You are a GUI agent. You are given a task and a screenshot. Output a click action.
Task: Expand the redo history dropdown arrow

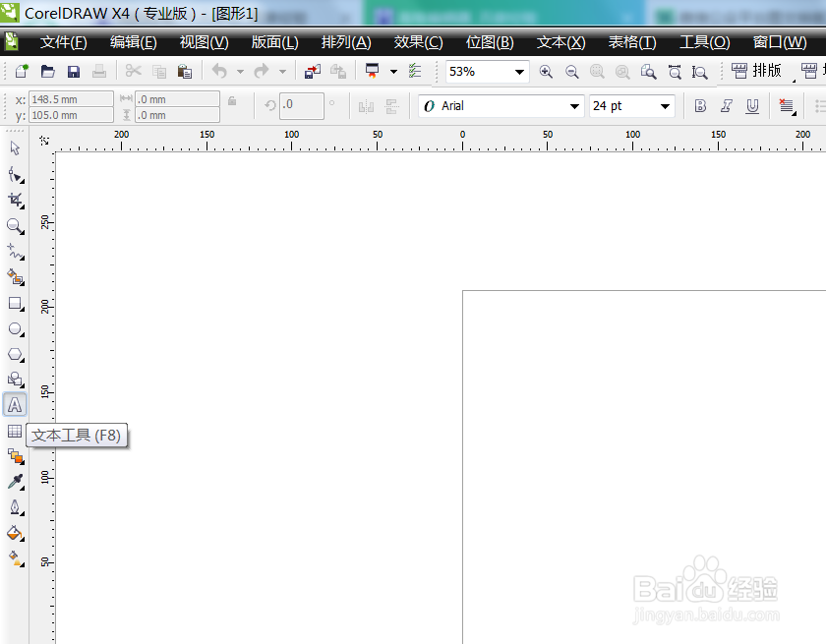click(282, 71)
